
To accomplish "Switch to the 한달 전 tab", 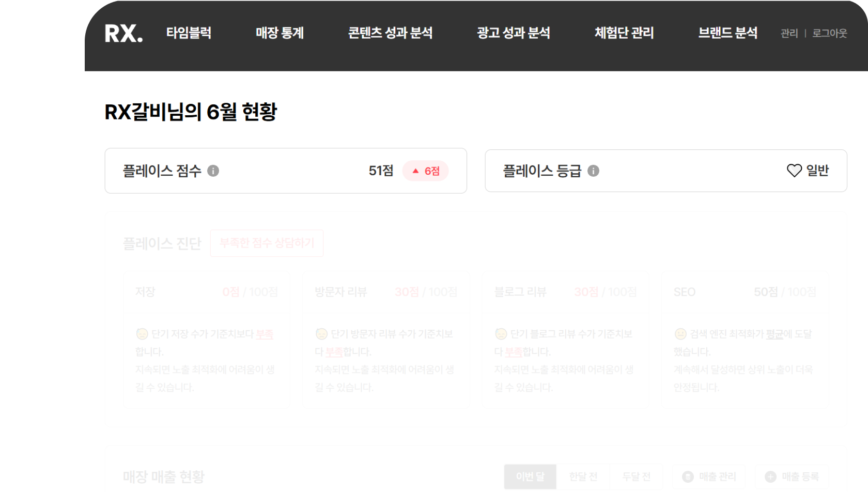I will tap(583, 476).
